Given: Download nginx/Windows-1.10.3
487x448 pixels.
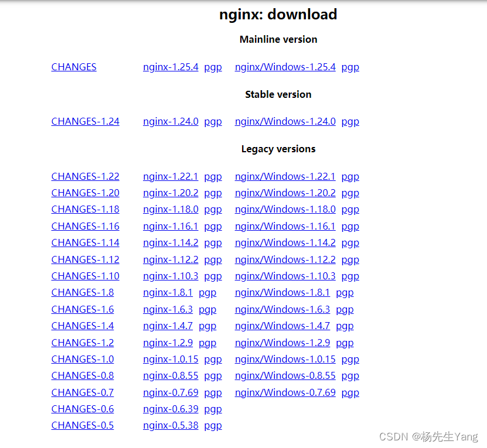Looking at the screenshot, I should (285, 276).
